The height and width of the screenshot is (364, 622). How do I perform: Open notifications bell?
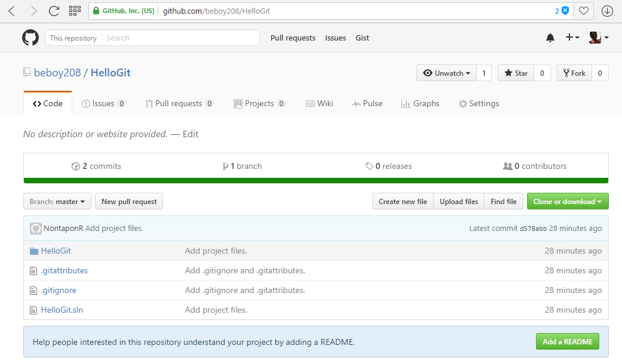point(550,38)
